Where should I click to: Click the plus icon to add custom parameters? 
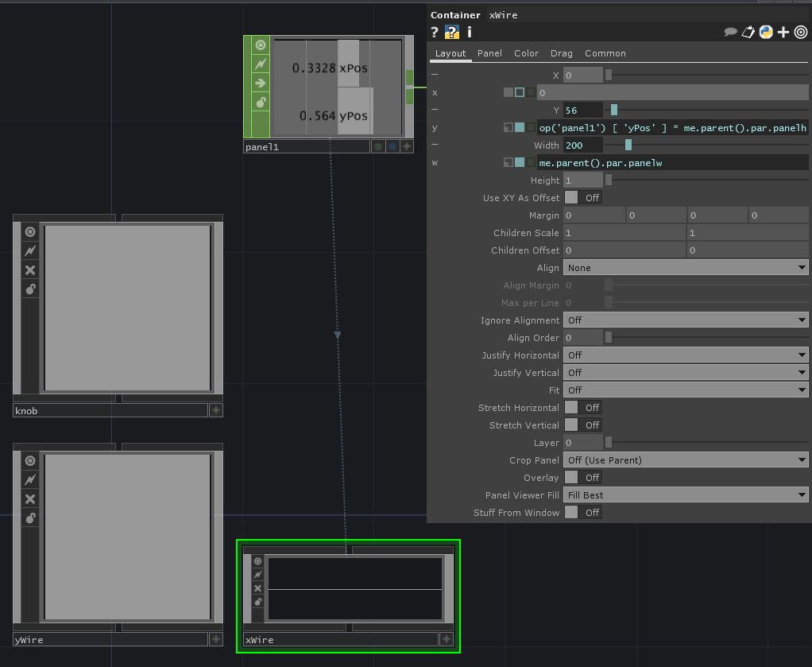[783, 32]
